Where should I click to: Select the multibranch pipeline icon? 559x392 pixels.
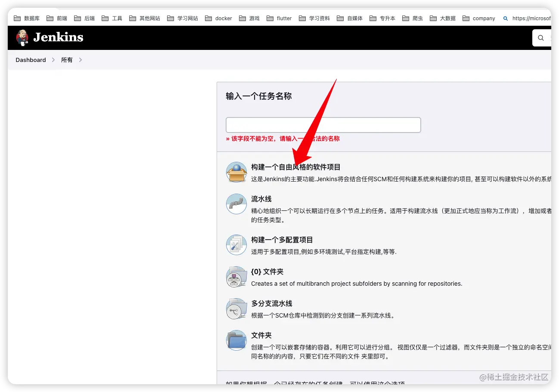pos(236,309)
